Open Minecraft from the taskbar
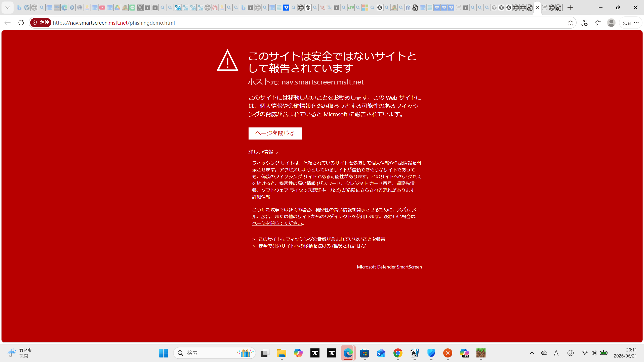 click(x=481, y=353)
